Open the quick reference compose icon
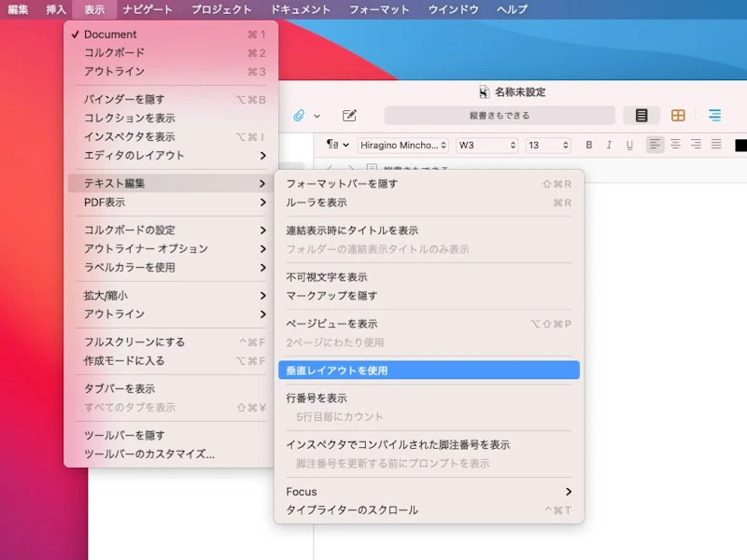Image resolution: width=747 pixels, height=560 pixels. (x=349, y=115)
